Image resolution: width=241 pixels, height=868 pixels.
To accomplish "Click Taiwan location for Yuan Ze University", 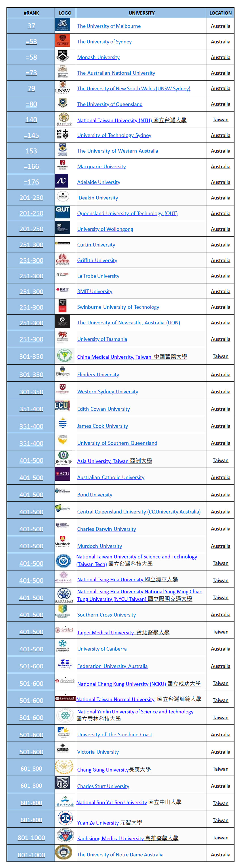I will [221, 820].
